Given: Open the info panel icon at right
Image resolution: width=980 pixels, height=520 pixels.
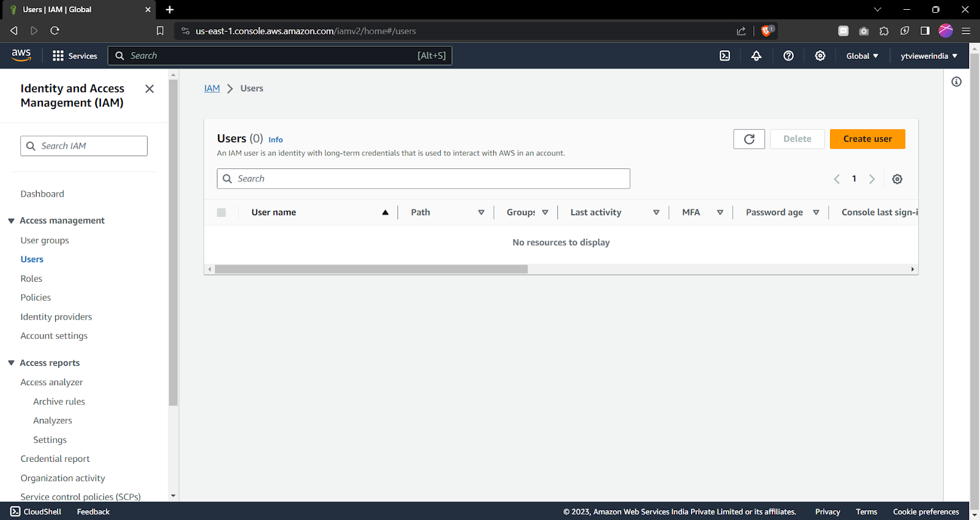Looking at the screenshot, I should pyautogui.click(x=957, y=81).
